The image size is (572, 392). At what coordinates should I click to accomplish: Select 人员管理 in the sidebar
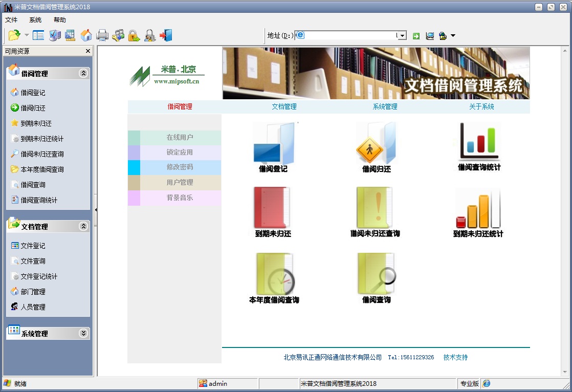[x=28, y=307]
